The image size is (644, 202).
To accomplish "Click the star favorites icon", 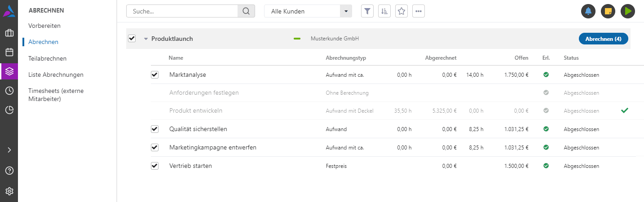I will coord(401,11).
